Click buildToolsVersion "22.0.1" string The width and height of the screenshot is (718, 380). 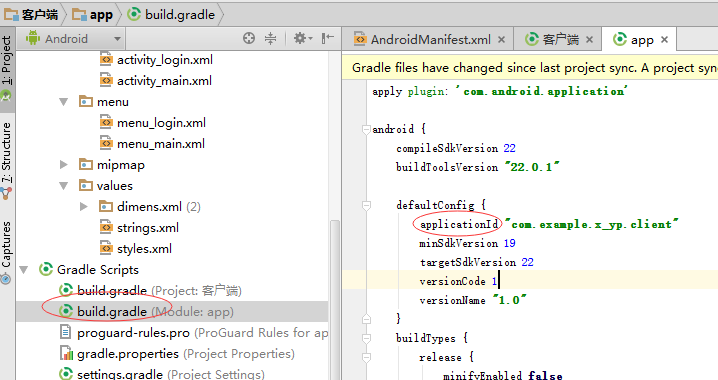(x=532, y=167)
